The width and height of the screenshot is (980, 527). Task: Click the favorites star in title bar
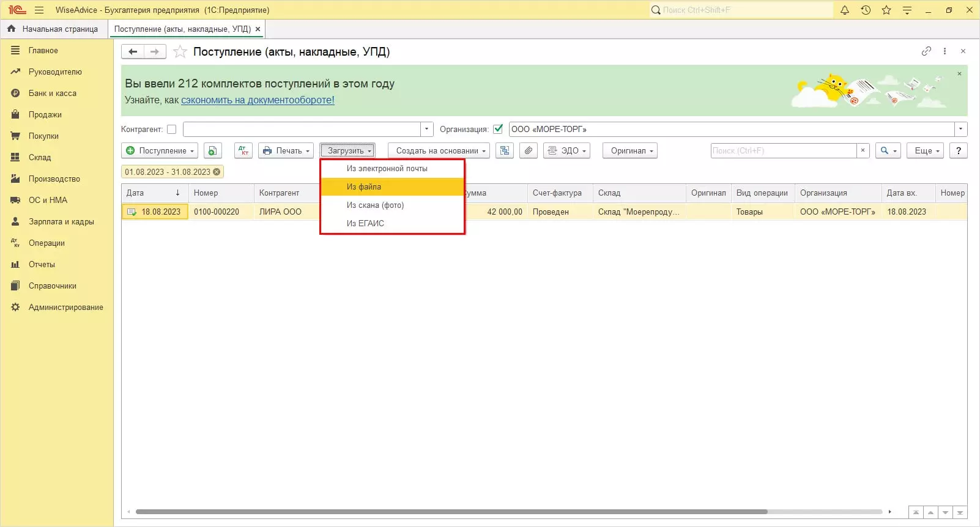pyautogui.click(x=886, y=10)
